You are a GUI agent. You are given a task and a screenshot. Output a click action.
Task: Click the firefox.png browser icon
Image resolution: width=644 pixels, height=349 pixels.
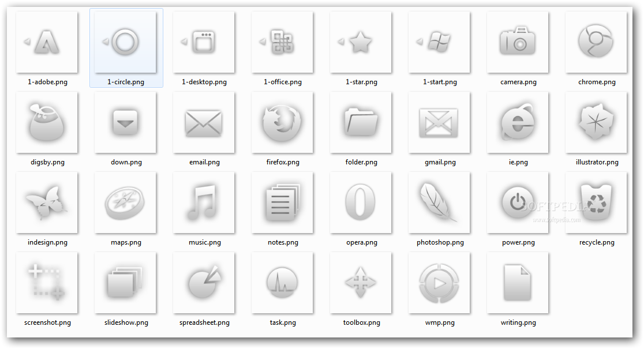[x=282, y=122]
